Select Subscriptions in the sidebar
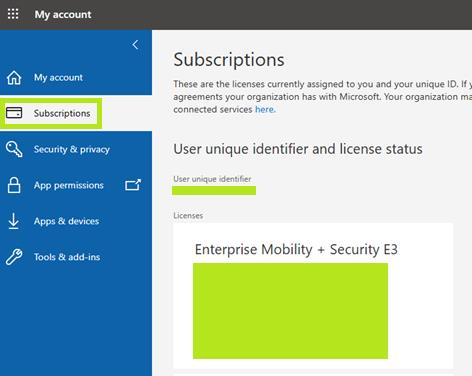 click(62, 113)
